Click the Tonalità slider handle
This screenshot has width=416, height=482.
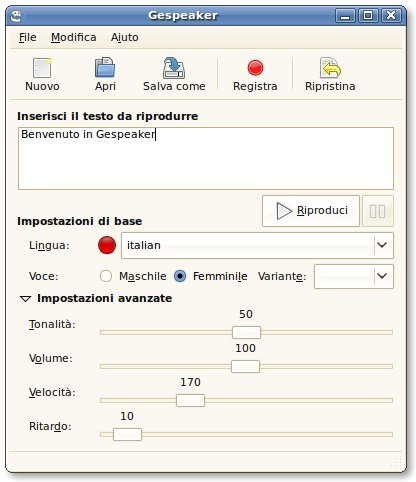(246, 332)
